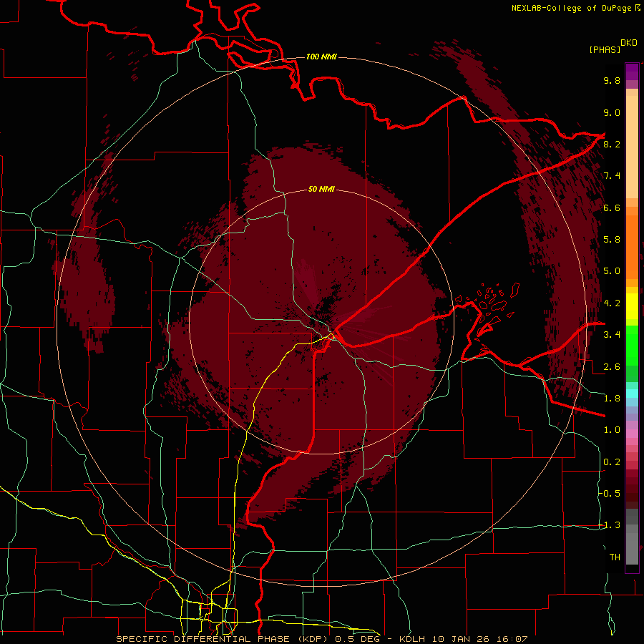The height and width of the screenshot is (644, 644).
Task: Click the "[PHAS]" label near the color scale
Action: pos(605,49)
